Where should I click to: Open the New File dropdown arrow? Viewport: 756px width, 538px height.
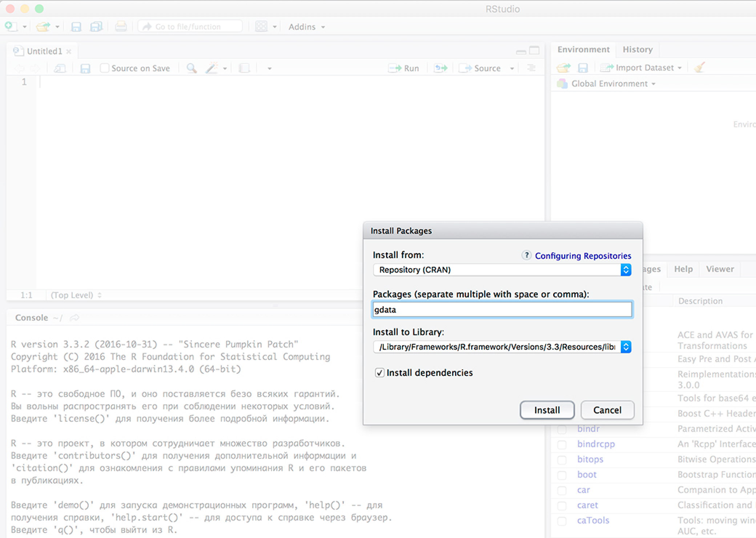click(24, 27)
